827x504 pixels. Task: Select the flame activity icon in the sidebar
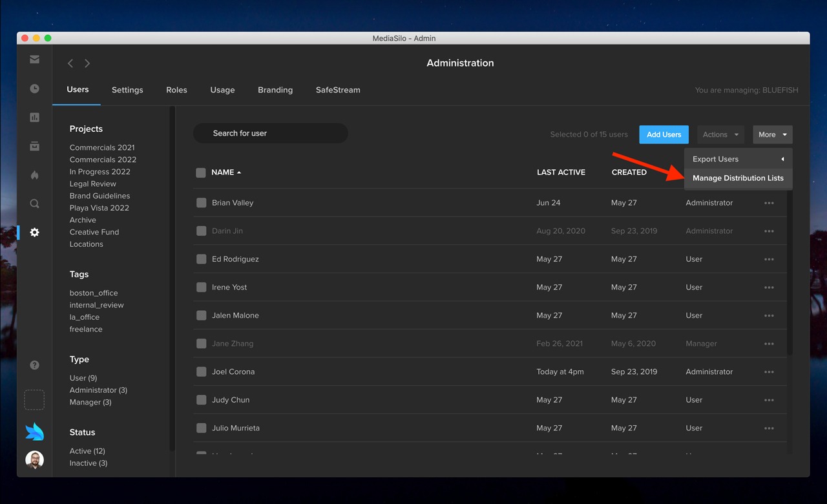point(34,175)
